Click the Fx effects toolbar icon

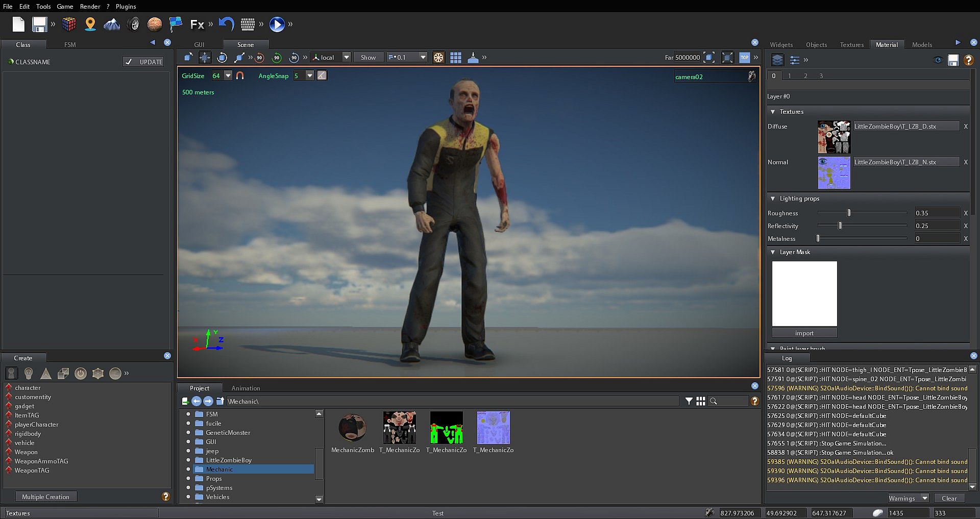[x=197, y=24]
